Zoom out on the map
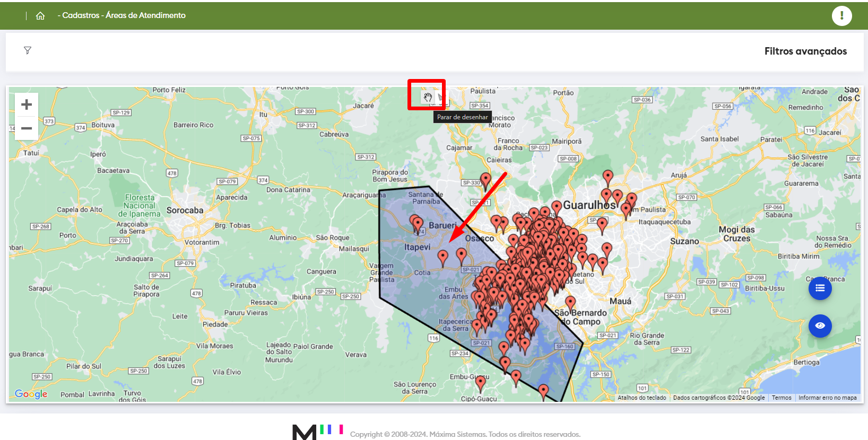868x440 pixels. 27,128
